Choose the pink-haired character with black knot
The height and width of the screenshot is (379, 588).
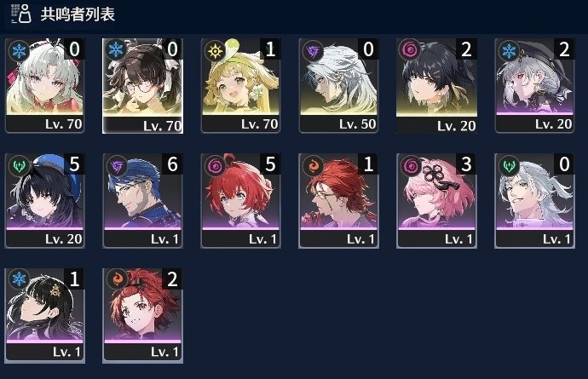tap(436, 200)
